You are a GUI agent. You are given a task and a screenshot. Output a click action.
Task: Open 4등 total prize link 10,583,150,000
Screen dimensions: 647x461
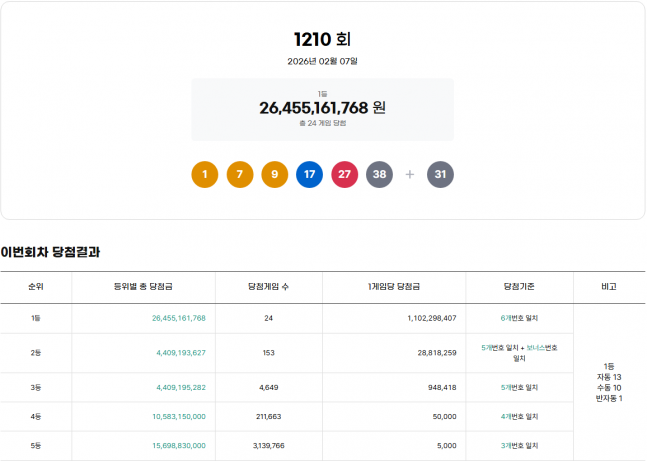(x=179, y=416)
